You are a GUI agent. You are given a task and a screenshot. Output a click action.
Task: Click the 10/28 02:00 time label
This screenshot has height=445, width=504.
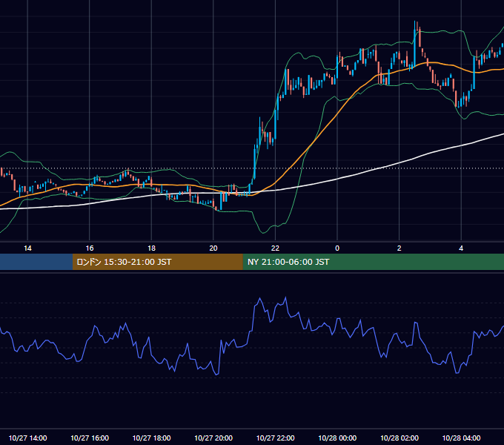(399, 438)
